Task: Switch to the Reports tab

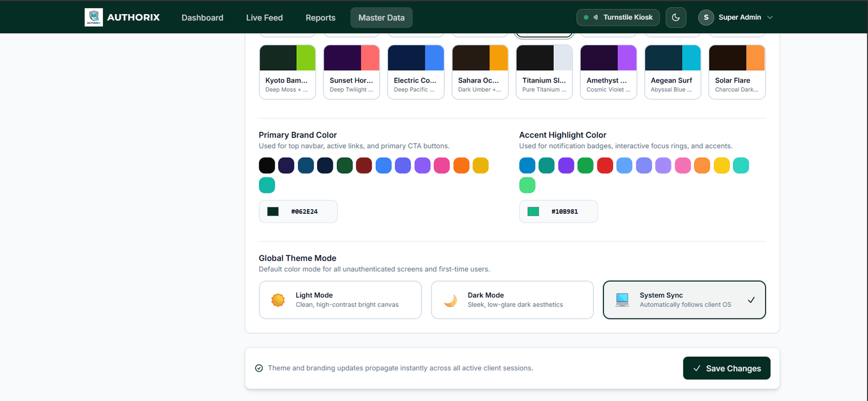Action: [x=320, y=18]
